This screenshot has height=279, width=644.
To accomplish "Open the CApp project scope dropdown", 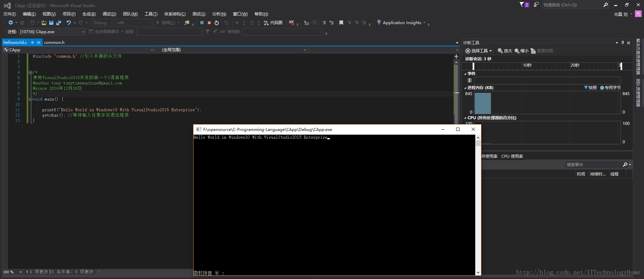I will 78,50.
